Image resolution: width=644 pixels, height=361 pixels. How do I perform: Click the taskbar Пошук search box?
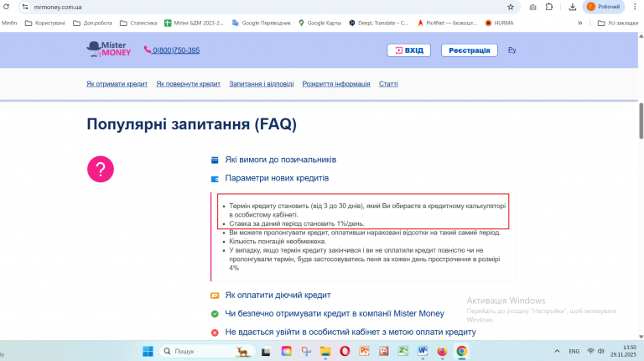tap(206, 351)
